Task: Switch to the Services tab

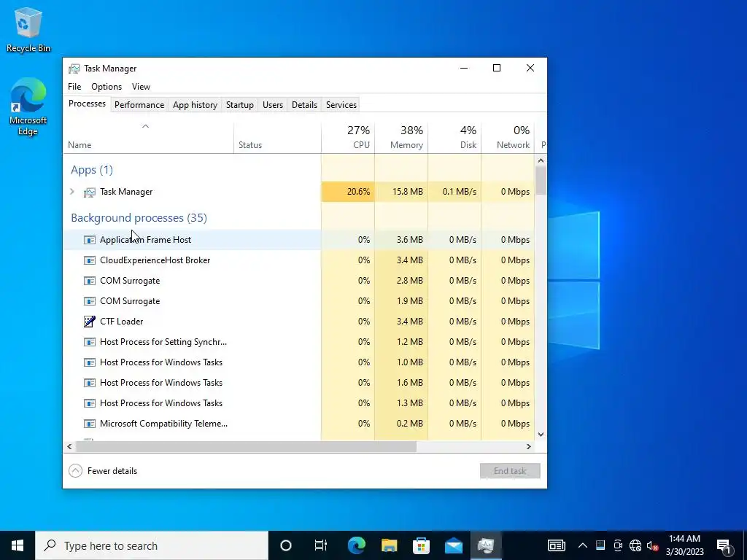Action: pos(341,105)
